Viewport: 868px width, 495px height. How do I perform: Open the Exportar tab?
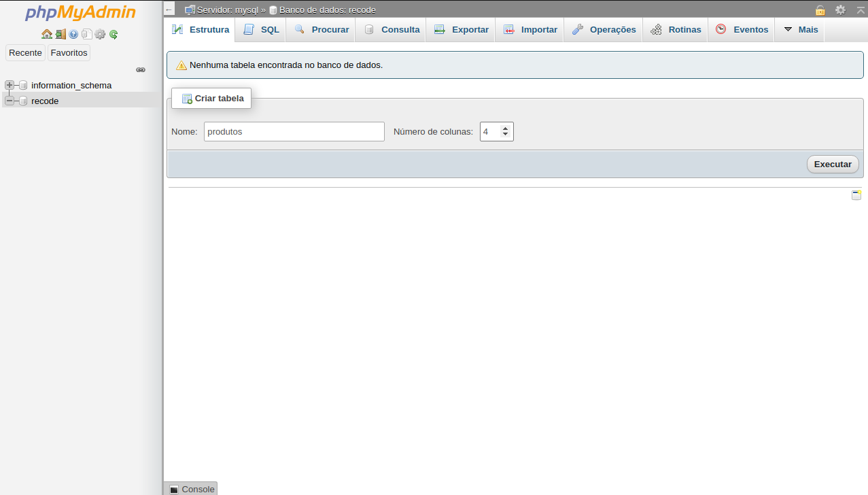click(x=461, y=30)
